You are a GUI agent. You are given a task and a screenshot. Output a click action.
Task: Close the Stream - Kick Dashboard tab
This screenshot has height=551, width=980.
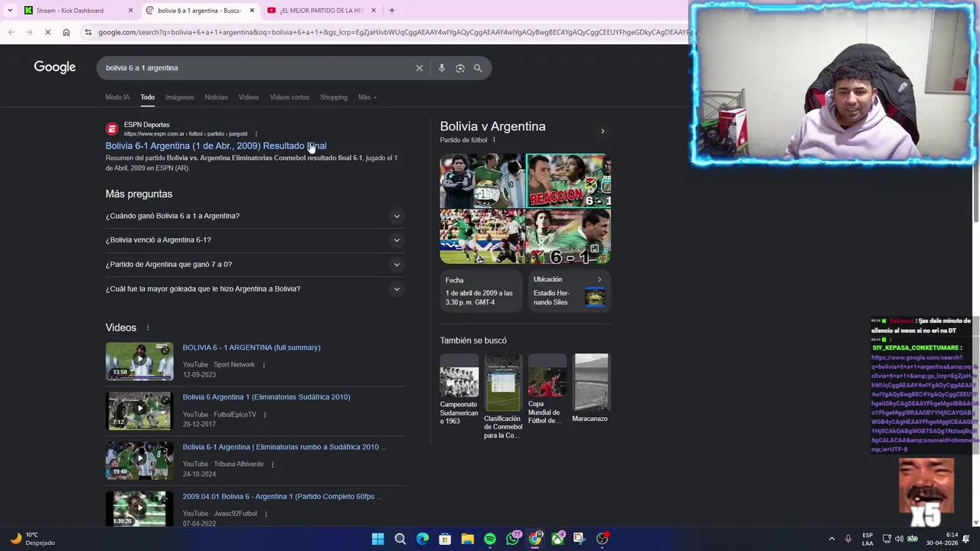point(130,10)
